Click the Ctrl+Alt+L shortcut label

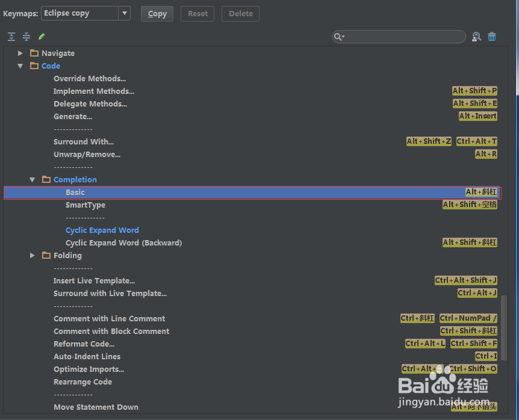[425, 344]
